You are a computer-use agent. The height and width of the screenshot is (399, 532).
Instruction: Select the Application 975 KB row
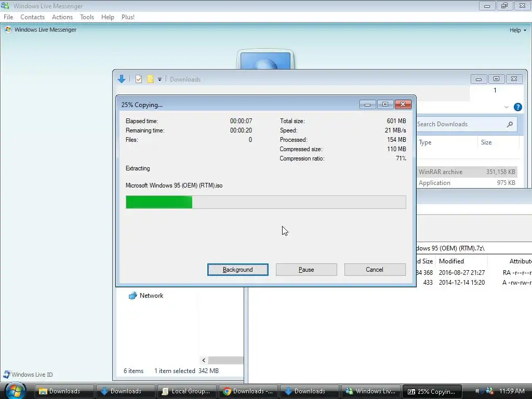point(467,182)
